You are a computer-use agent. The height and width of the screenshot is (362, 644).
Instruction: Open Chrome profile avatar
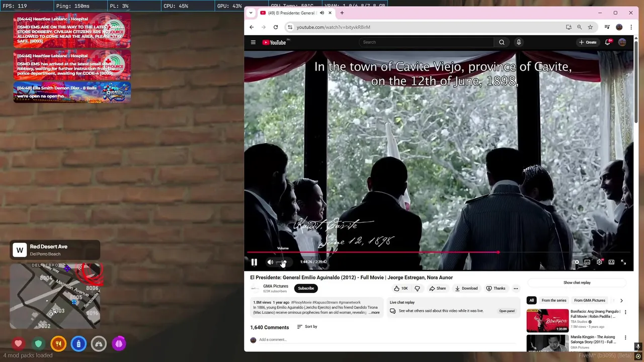619,27
